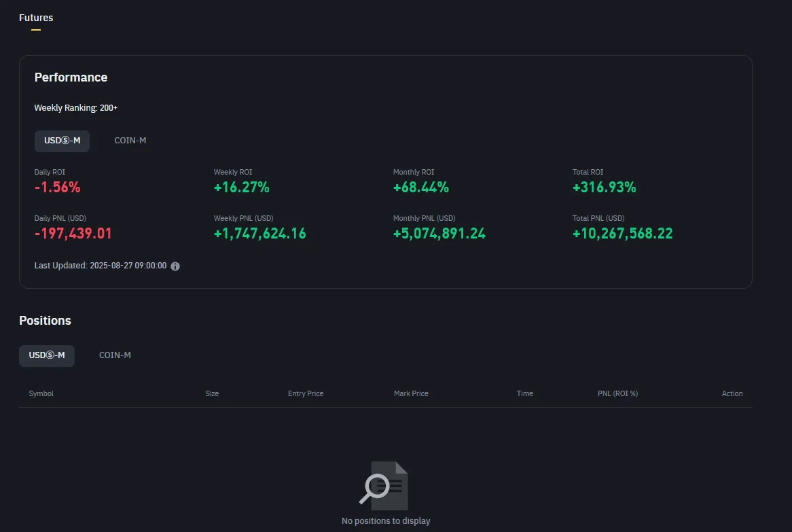Select USDⓈ-M under Positions

(x=47, y=355)
